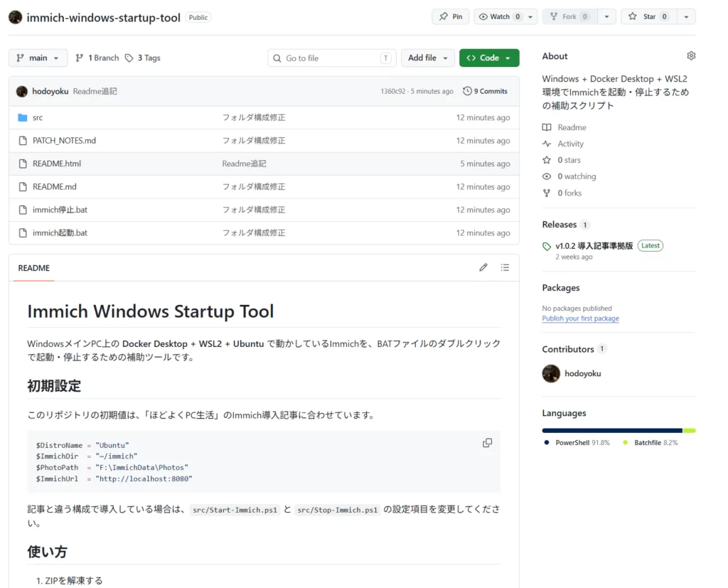Image resolution: width=728 pixels, height=588 pixels.
Task: Open release v1.0.2 導入記事準拠版
Action: tap(594, 246)
